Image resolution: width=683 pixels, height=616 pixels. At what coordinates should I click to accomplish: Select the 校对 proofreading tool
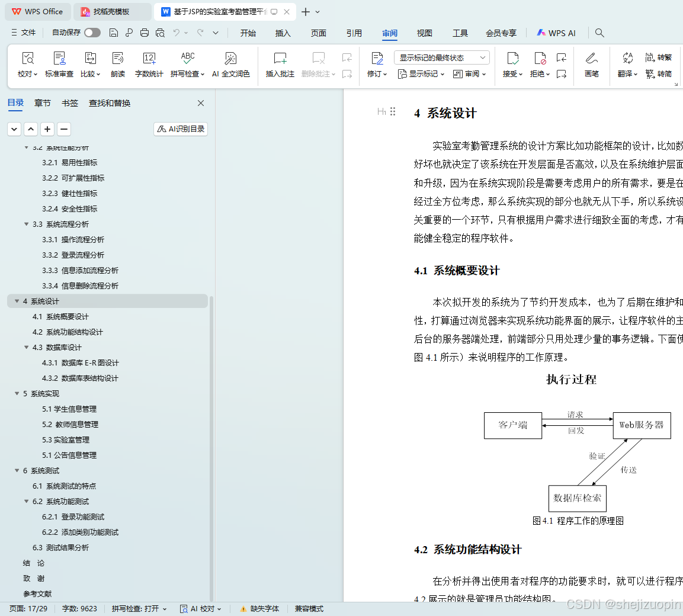coord(27,64)
